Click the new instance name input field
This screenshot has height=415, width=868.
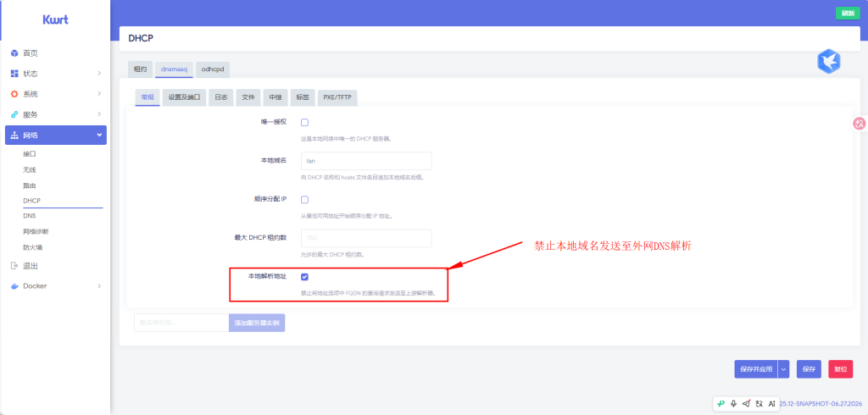181,323
